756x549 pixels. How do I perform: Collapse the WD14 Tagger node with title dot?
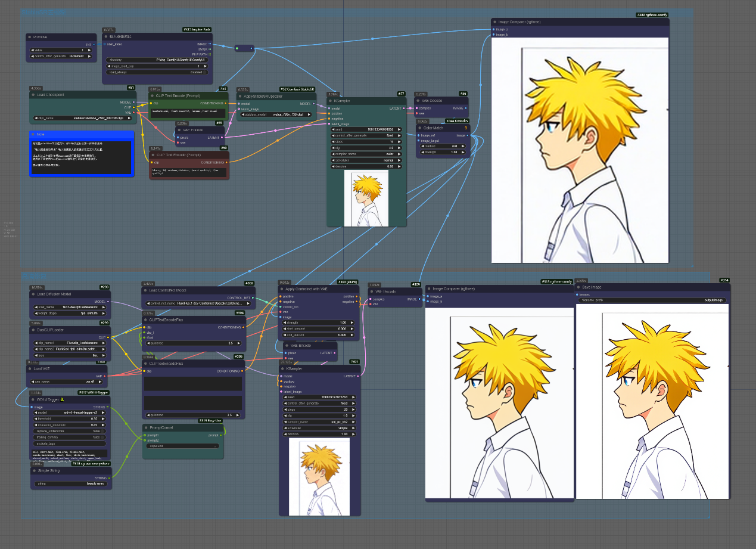pos(33,399)
